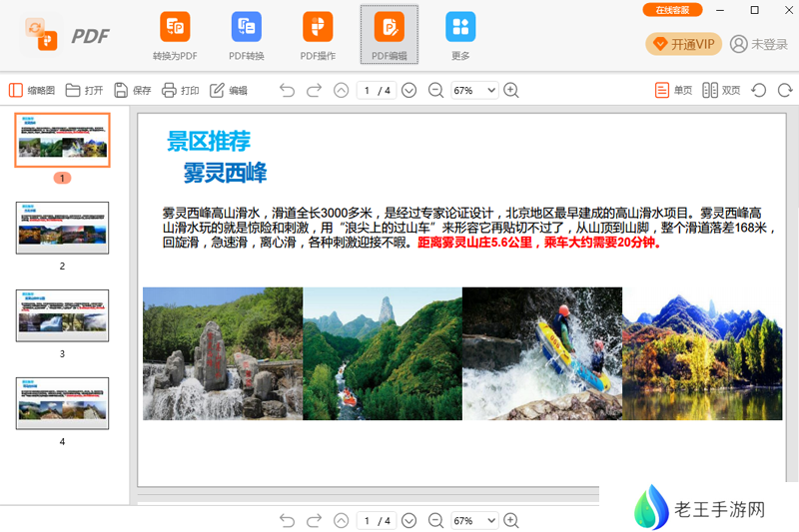Image resolution: width=799 pixels, height=532 pixels.
Task: Contact 在线客服 support
Action: coord(672,10)
